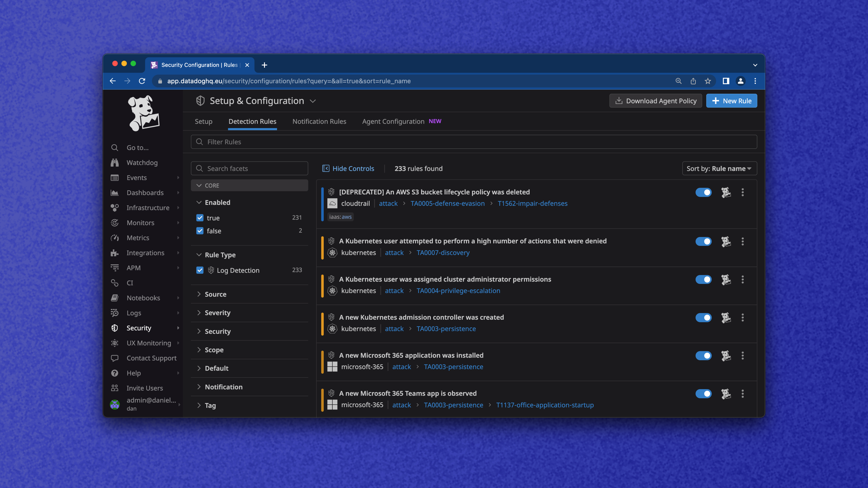Open the options menu for Kubernetes cluster administrator rule

[x=743, y=279]
